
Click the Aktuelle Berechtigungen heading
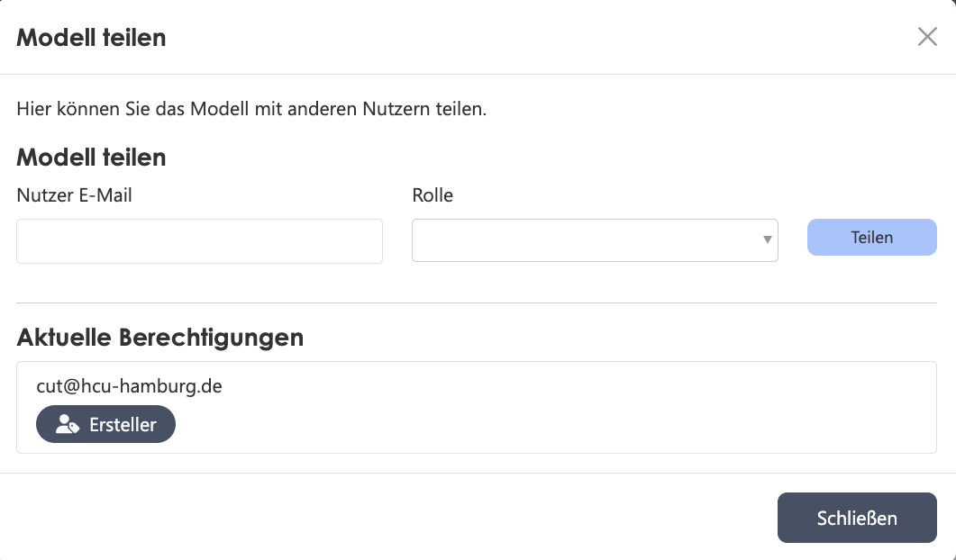pos(159,337)
